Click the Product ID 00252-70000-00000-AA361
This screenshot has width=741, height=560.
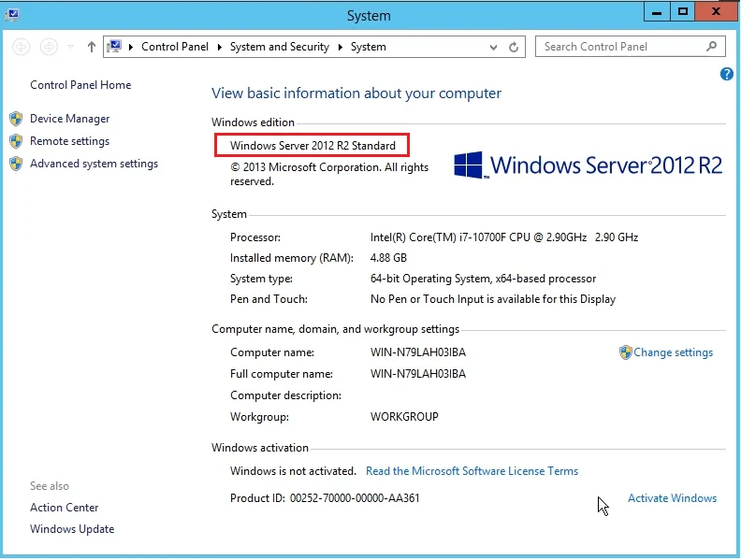pos(325,498)
